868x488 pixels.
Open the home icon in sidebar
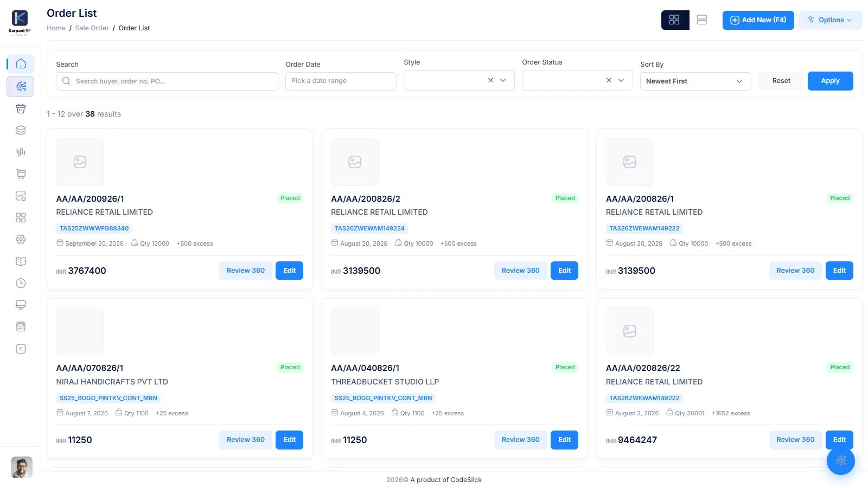tap(21, 64)
